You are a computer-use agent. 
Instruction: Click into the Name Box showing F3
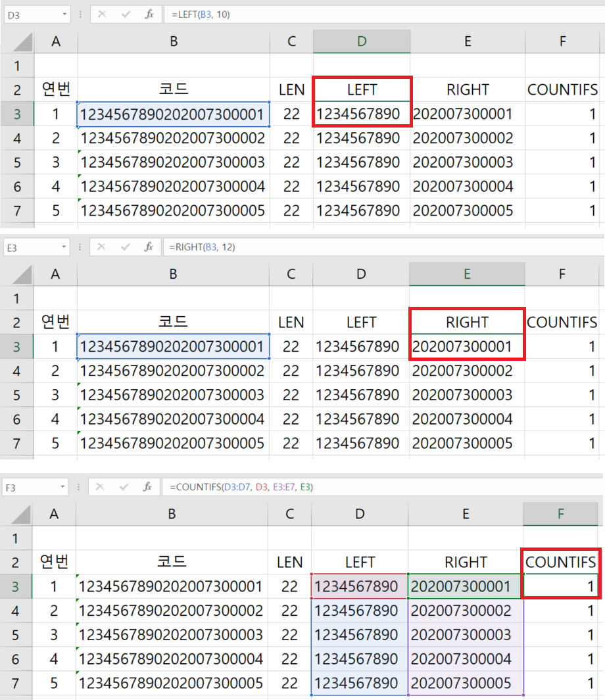point(30,487)
